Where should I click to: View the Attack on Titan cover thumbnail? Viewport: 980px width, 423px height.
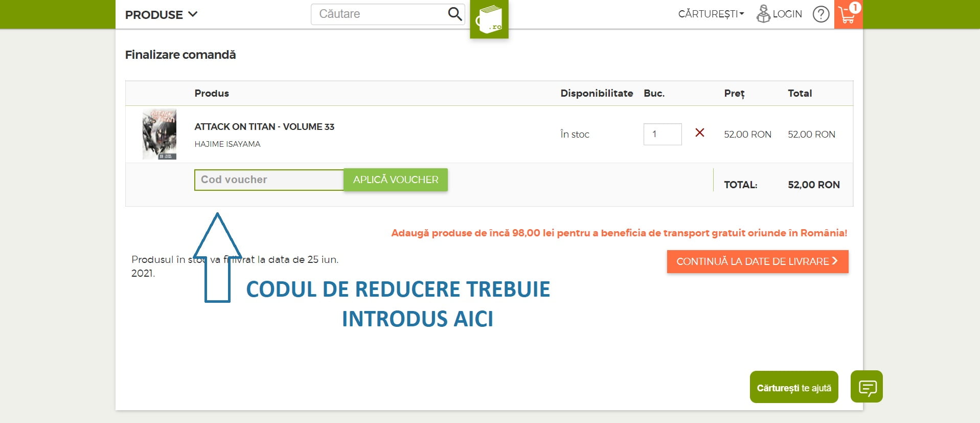pos(159,134)
